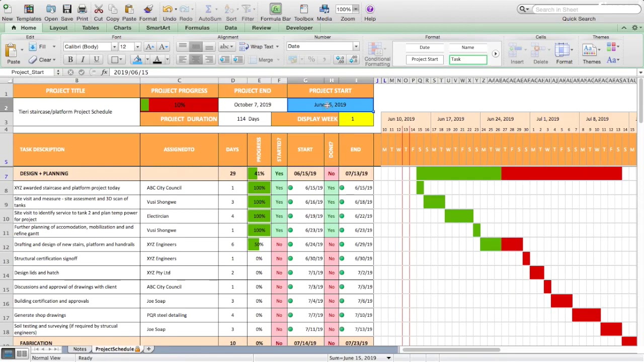Apply the Task cell style
The height and width of the screenshot is (362, 644).
coord(468,59)
